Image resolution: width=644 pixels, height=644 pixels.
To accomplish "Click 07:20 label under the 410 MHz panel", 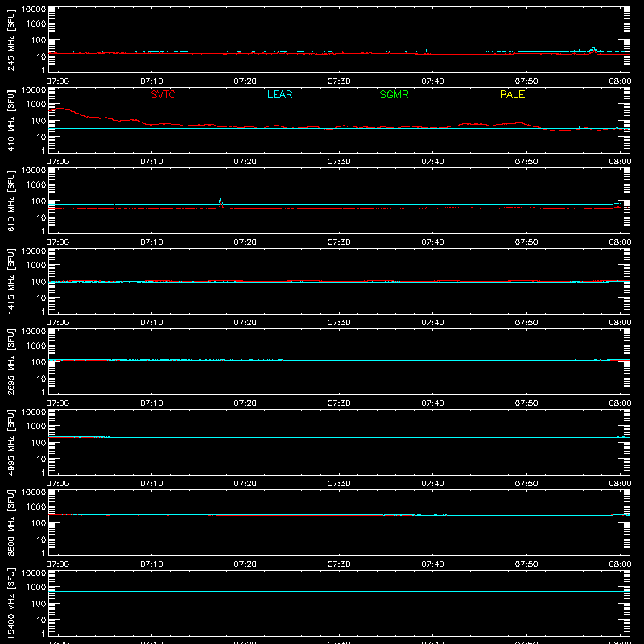I will 246,162.
